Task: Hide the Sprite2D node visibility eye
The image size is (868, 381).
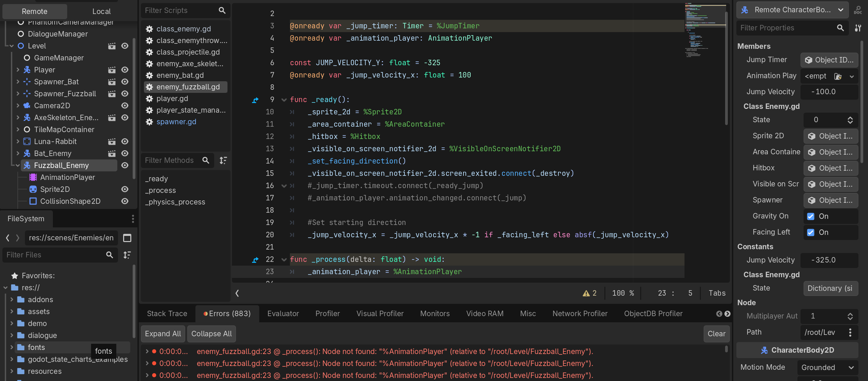Action: coord(125,189)
